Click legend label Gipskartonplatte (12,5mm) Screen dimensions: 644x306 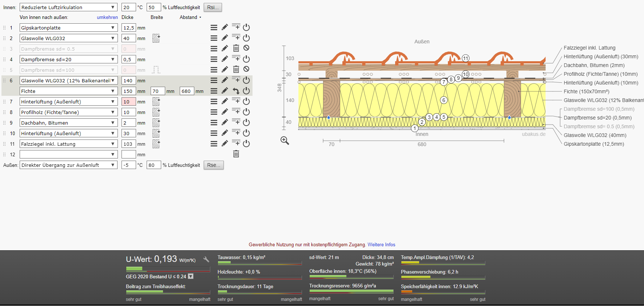point(594,144)
